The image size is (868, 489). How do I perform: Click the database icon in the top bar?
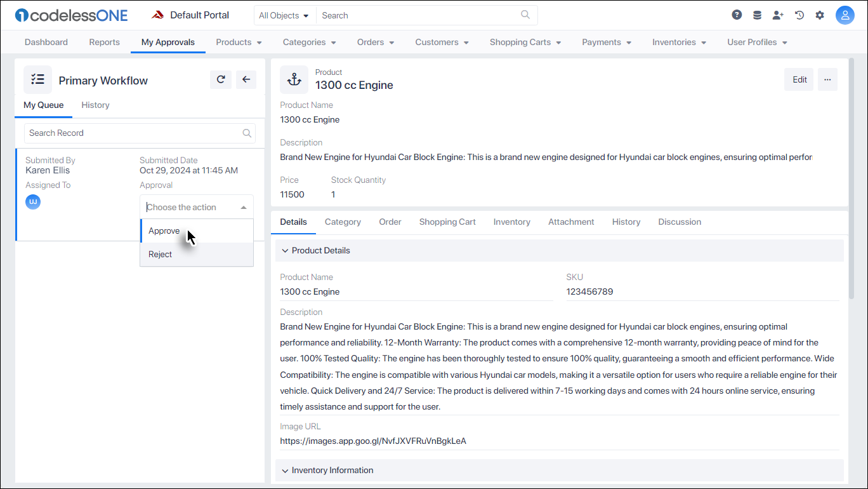[757, 14]
